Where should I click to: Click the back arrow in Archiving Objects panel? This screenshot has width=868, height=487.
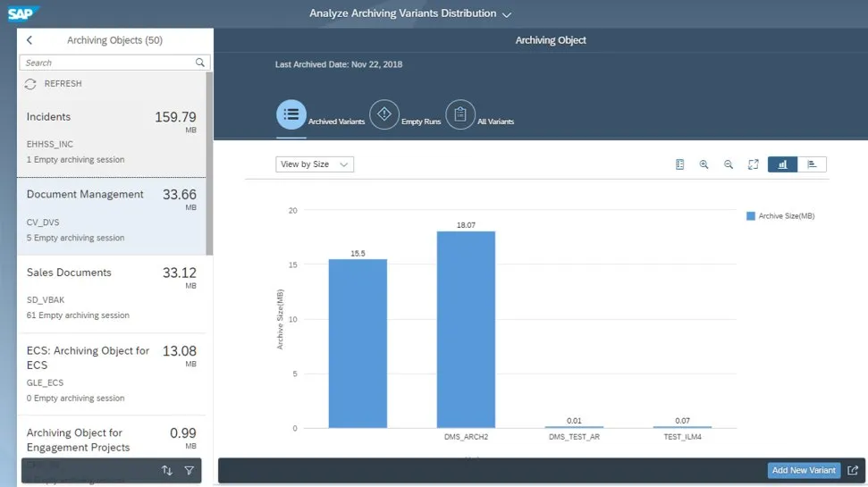(29, 40)
